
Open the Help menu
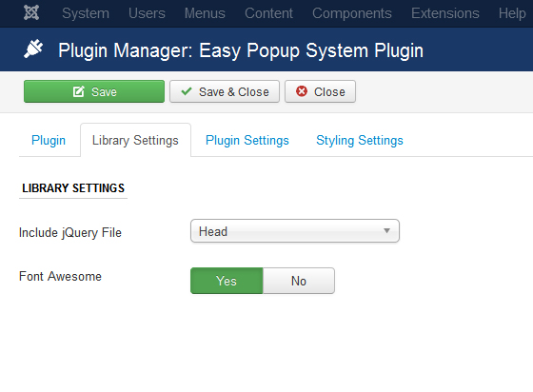(512, 13)
